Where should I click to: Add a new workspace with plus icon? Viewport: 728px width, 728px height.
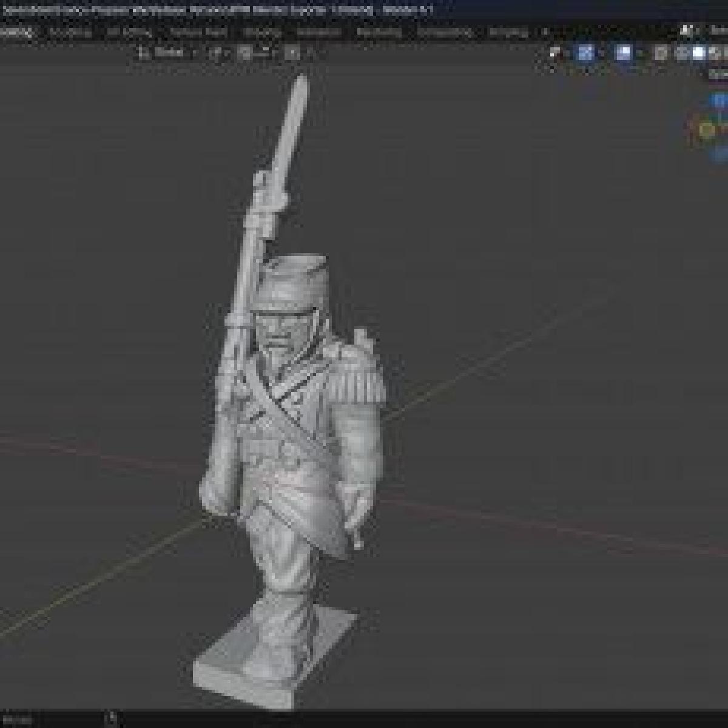click(x=545, y=32)
